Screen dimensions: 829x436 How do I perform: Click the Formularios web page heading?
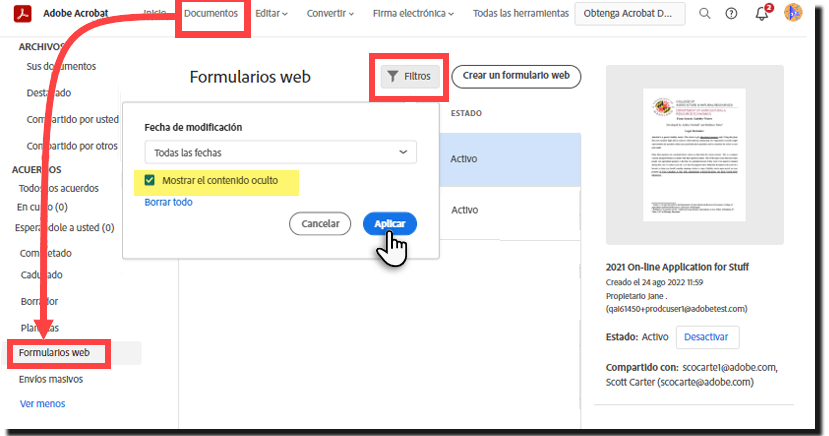[x=250, y=77]
